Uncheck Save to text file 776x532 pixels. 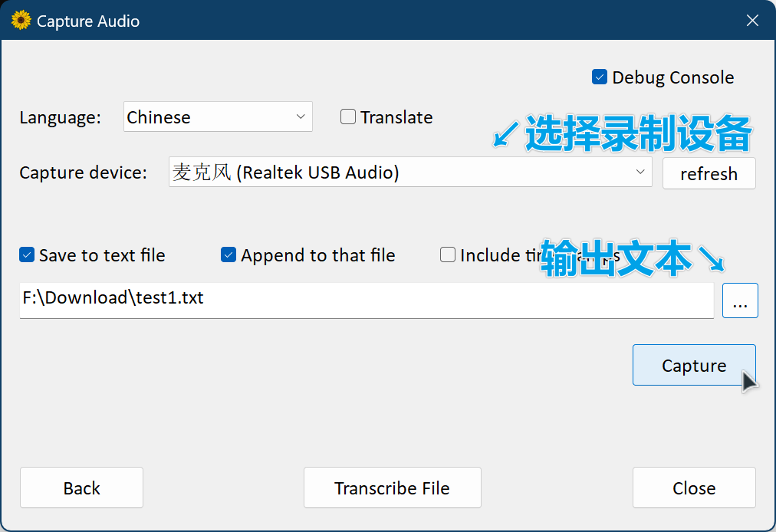pos(27,255)
